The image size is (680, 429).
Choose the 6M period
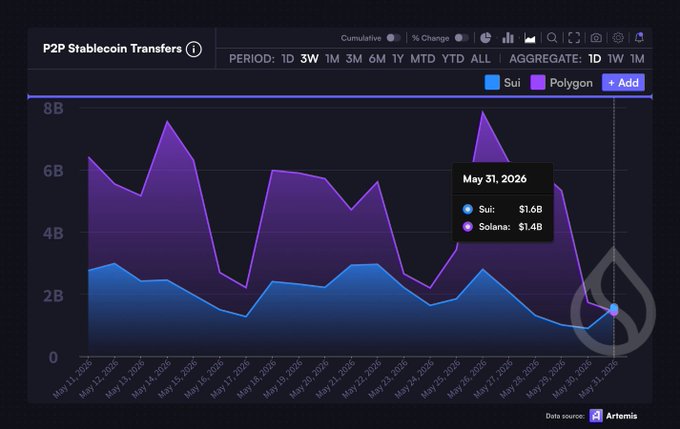(x=377, y=59)
